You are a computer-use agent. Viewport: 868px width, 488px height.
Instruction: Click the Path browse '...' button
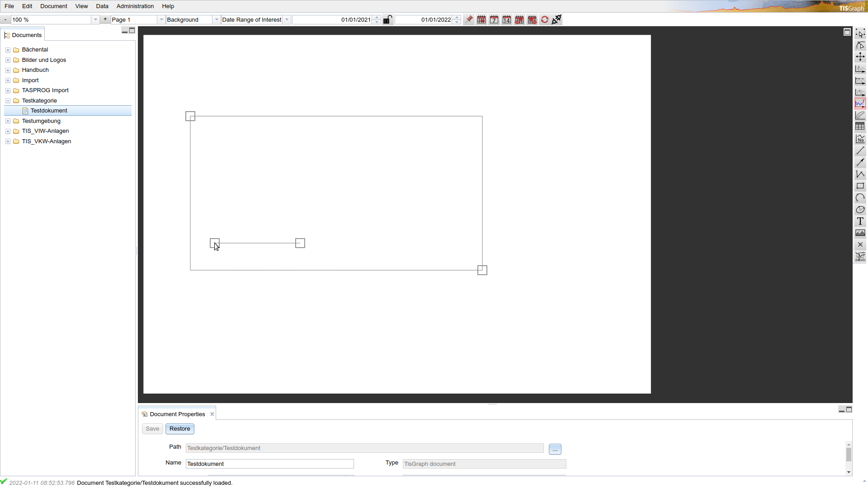[x=555, y=449]
